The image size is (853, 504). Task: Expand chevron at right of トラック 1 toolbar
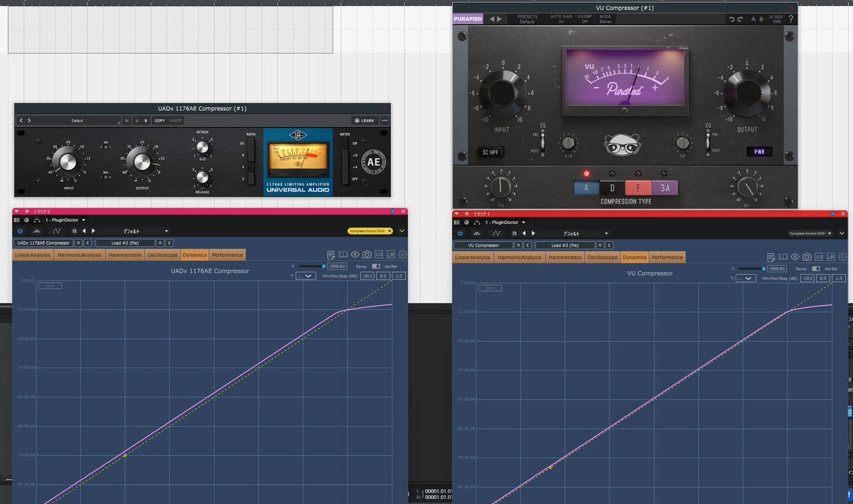[843, 233]
